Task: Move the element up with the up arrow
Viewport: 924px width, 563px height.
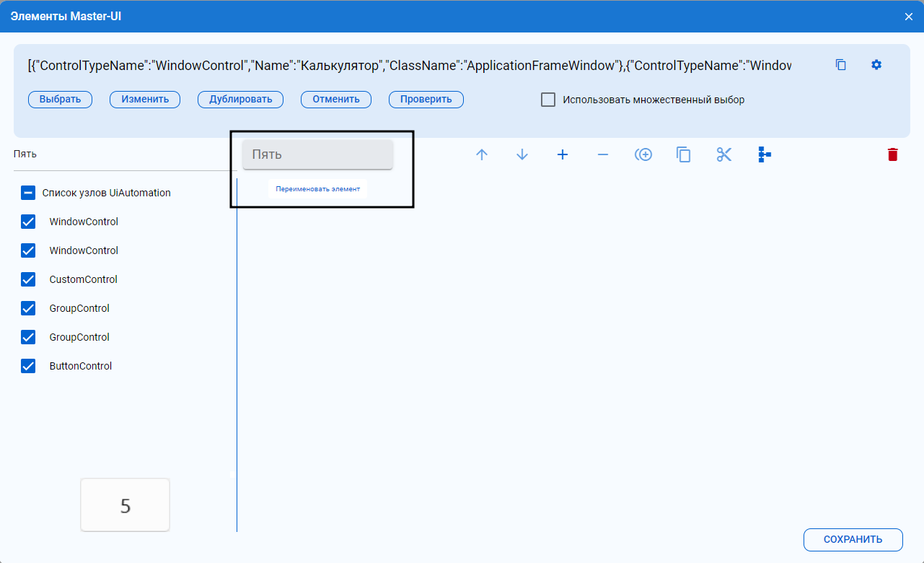Action: [482, 154]
